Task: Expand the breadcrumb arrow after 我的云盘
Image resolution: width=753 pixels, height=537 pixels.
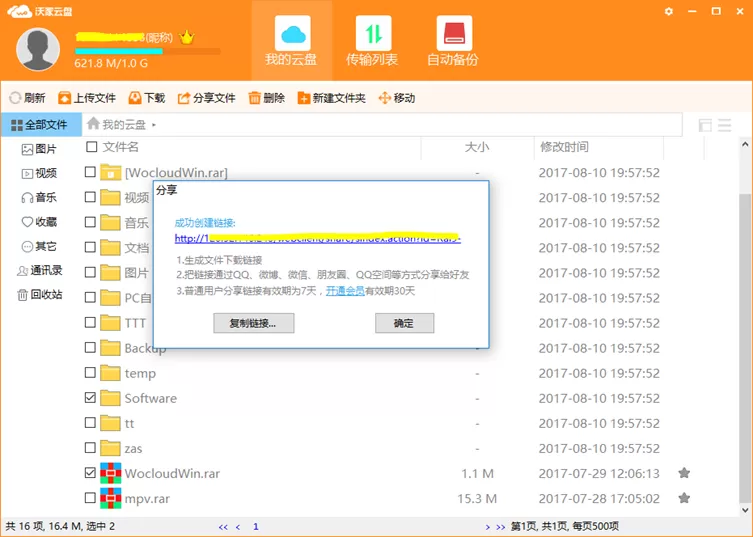Action: pos(154,125)
